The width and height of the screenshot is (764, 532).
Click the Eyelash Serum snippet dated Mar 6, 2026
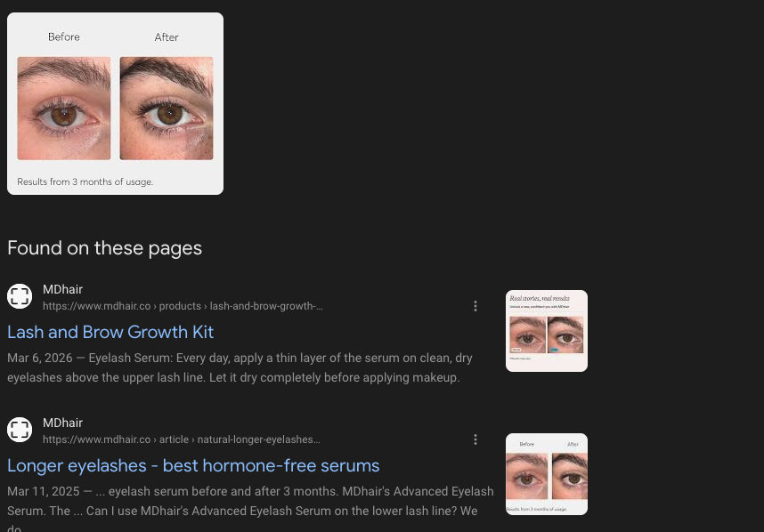click(x=240, y=367)
